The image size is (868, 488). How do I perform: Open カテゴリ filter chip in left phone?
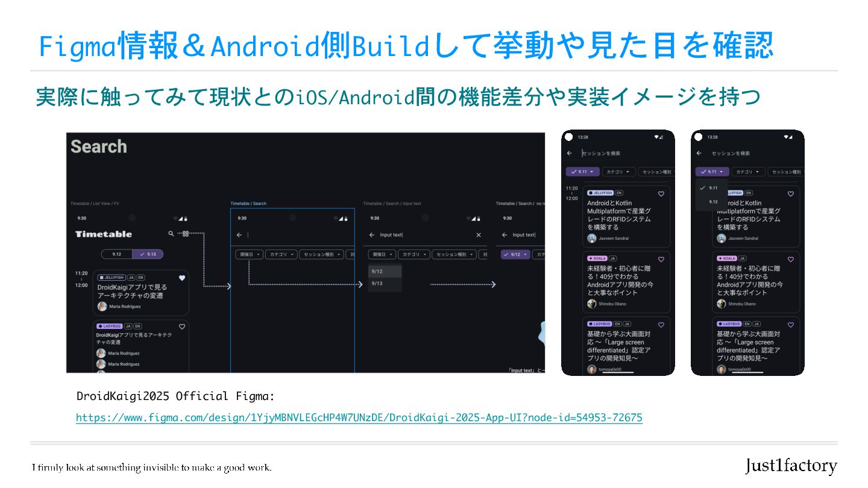coord(618,172)
